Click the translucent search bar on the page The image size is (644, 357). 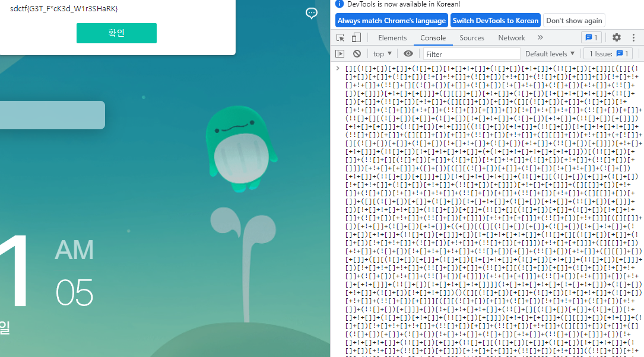coord(52,115)
